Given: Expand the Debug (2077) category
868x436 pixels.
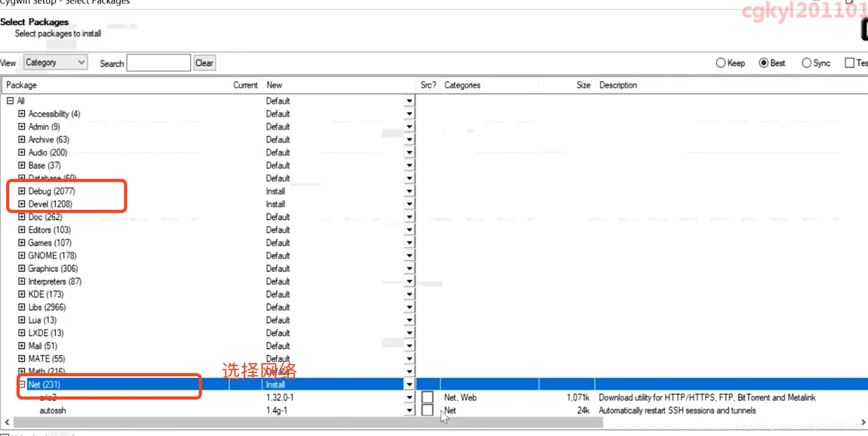Looking at the screenshot, I should tap(21, 191).
